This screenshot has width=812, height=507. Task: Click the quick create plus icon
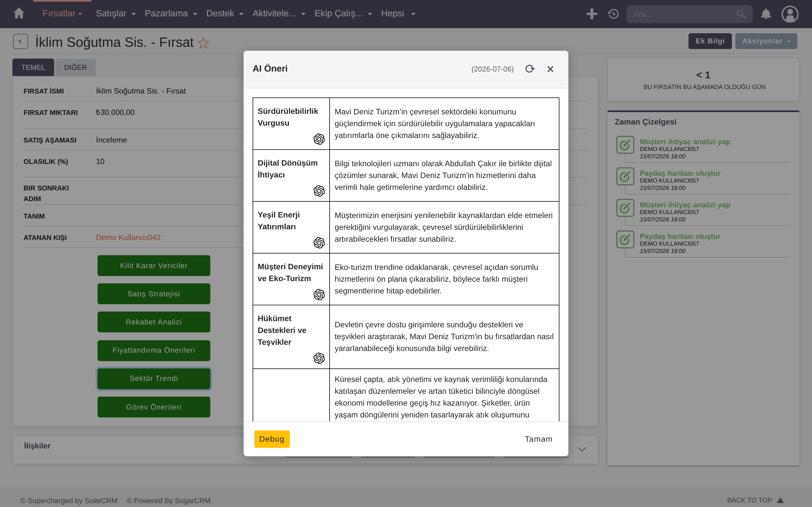point(592,14)
